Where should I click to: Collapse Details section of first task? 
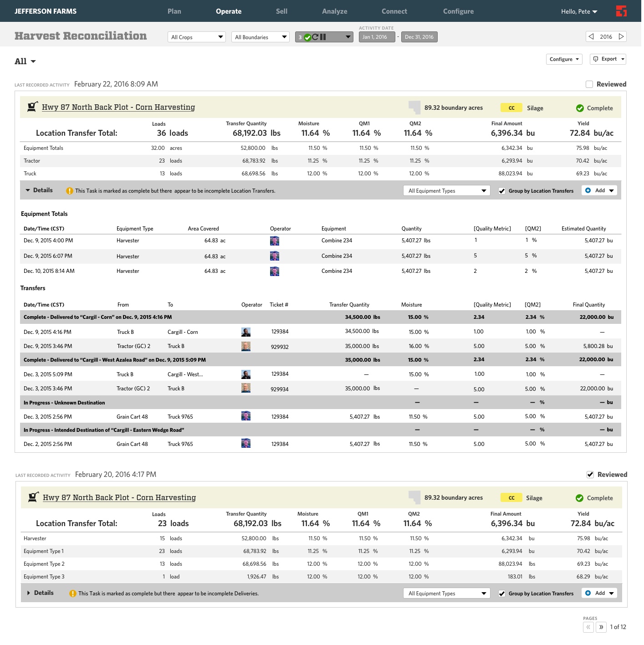(x=39, y=190)
